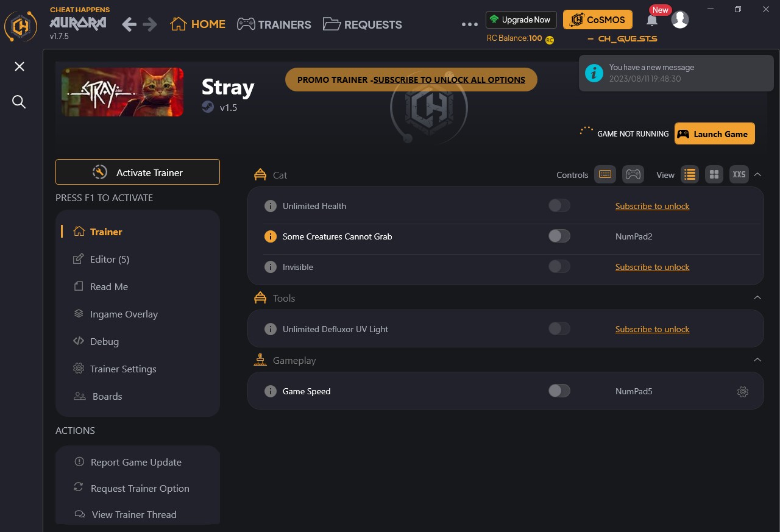
Task: Click the Launch Game button
Action: click(x=715, y=134)
